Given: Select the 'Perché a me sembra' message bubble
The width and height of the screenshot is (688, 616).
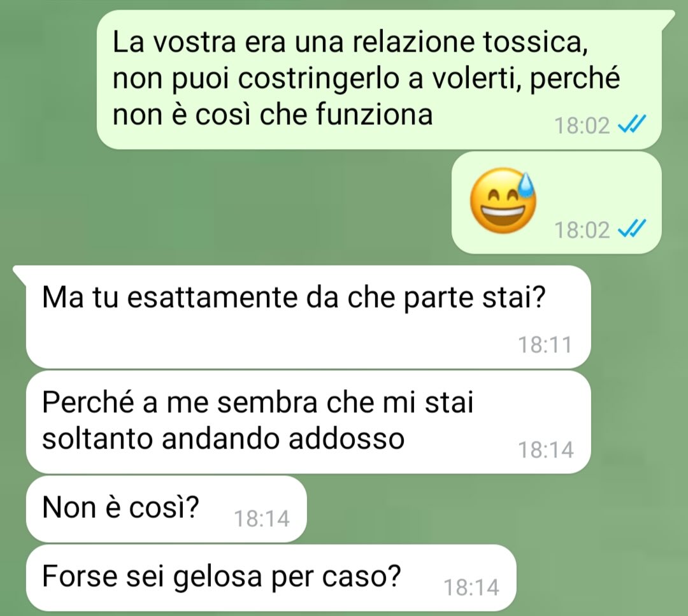Looking at the screenshot, I should [x=308, y=422].
